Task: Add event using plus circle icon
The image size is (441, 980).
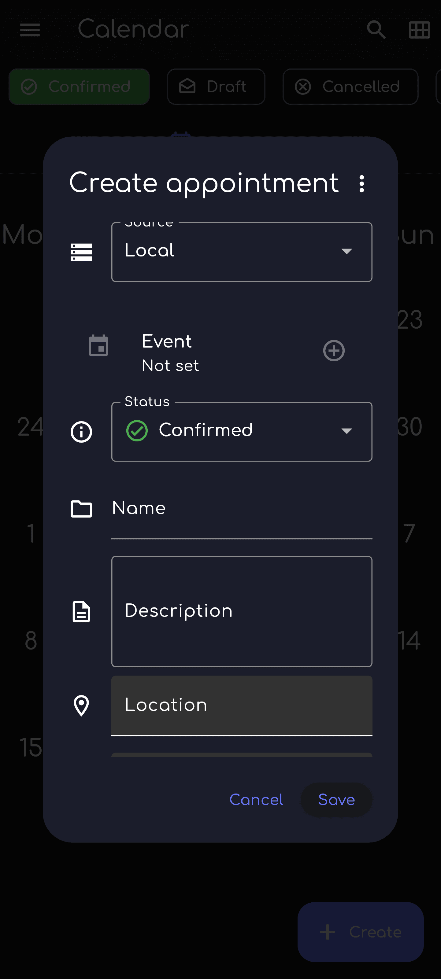Action: [334, 350]
